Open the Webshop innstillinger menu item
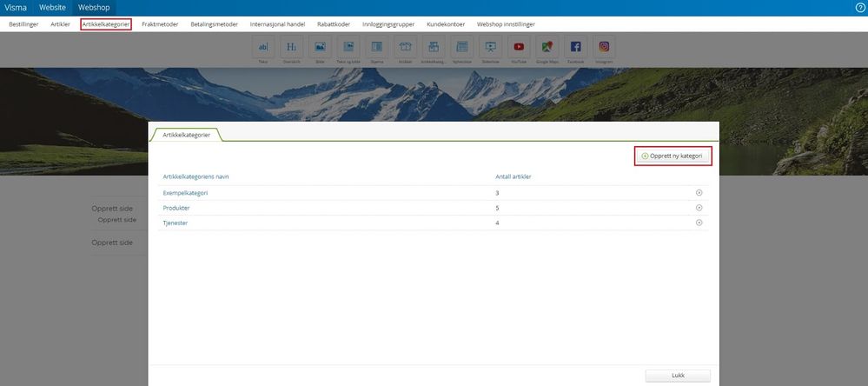The width and height of the screenshot is (868, 386). pyautogui.click(x=506, y=24)
